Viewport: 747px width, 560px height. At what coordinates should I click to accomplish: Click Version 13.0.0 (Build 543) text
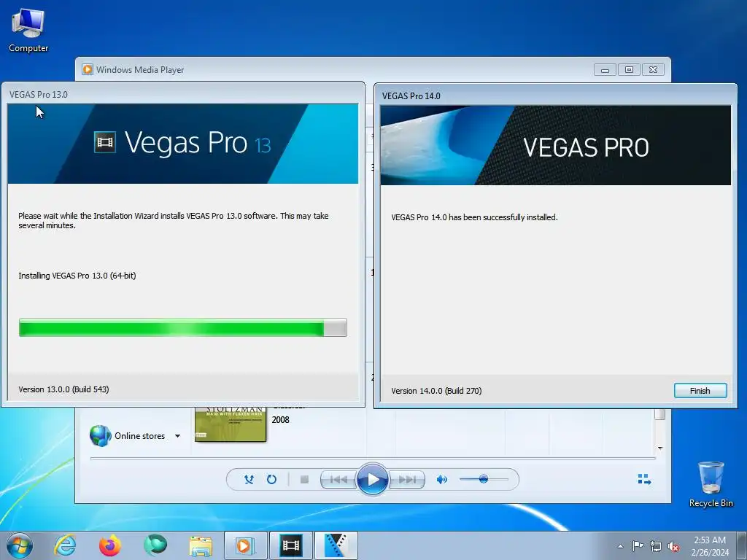point(64,389)
